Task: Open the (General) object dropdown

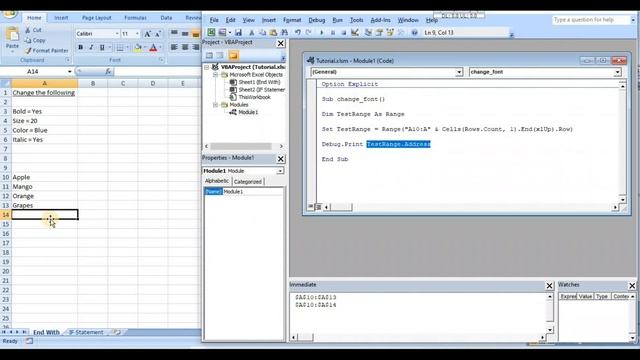Action: point(459,72)
